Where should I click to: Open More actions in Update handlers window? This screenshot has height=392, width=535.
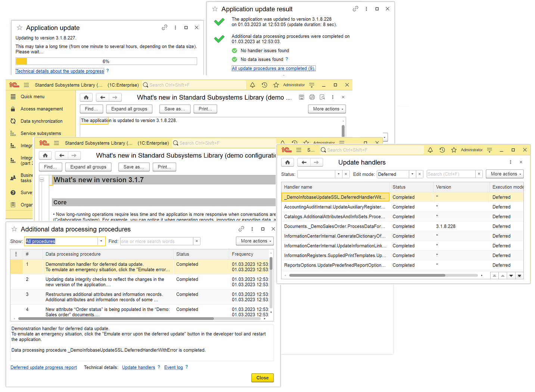point(504,174)
